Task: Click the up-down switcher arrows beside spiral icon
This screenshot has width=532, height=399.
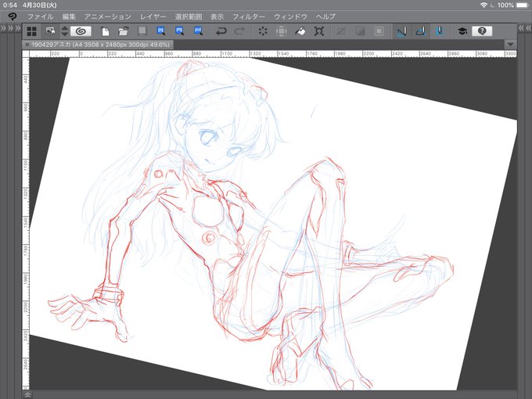Action: [x=64, y=31]
